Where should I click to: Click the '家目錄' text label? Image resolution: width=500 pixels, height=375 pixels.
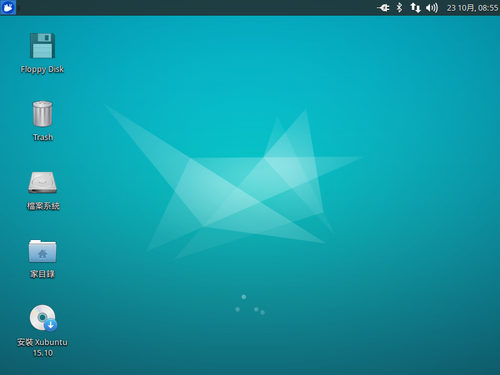pos(42,274)
